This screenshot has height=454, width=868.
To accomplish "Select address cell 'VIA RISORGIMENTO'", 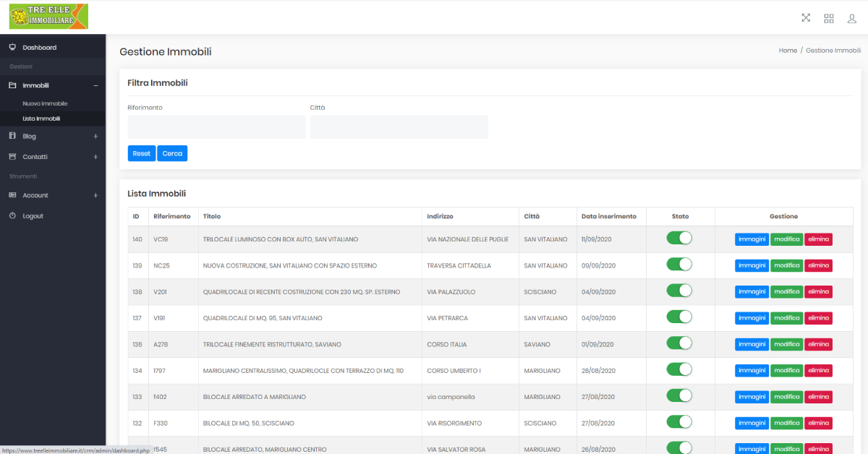I will [x=454, y=424].
